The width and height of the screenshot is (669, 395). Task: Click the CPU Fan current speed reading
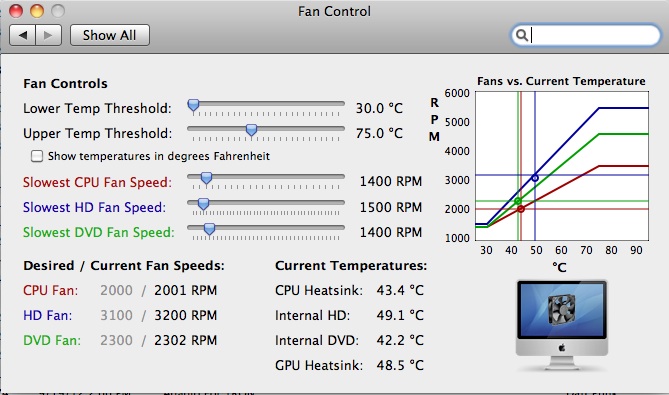click(x=186, y=290)
